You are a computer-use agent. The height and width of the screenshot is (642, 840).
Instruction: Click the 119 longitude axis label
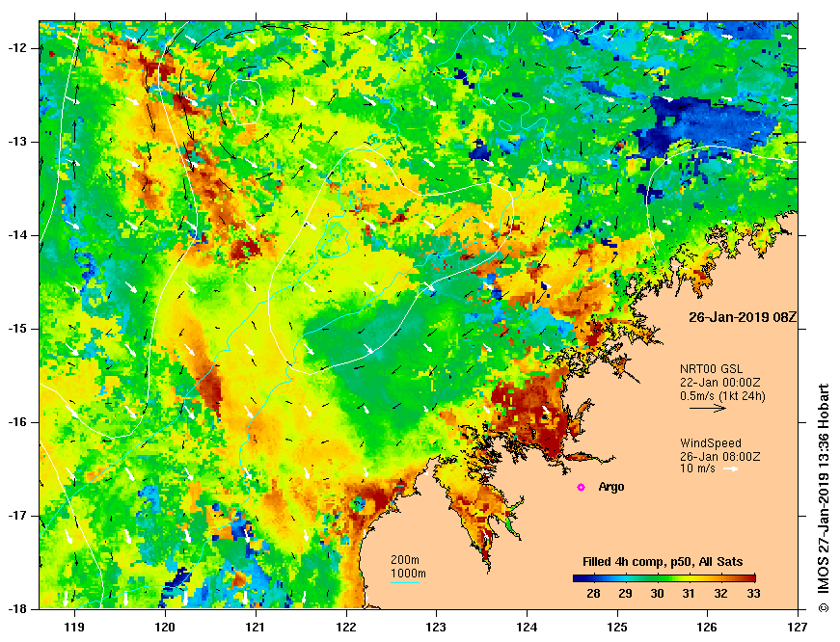click(x=74, y=627)
